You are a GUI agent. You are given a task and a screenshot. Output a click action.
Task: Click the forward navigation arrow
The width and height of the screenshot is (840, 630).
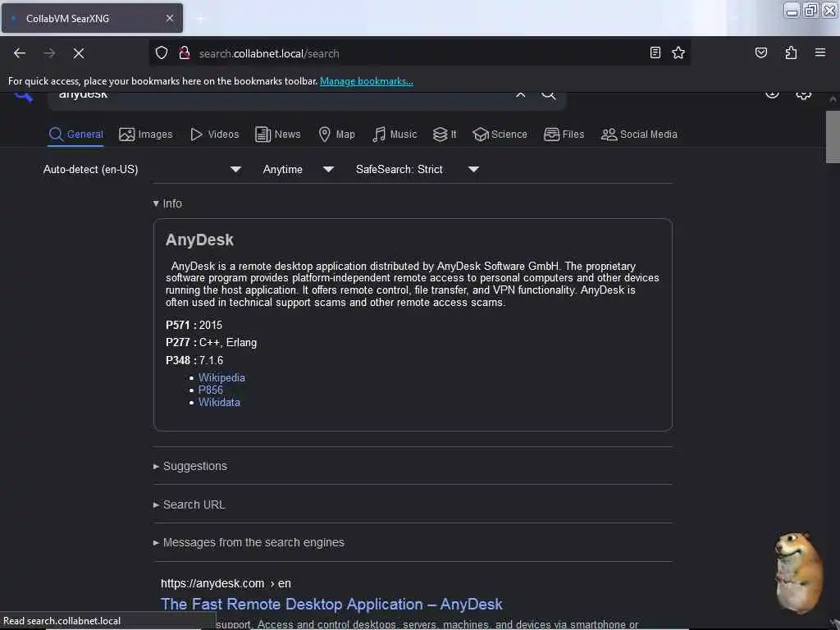point(49,53)
